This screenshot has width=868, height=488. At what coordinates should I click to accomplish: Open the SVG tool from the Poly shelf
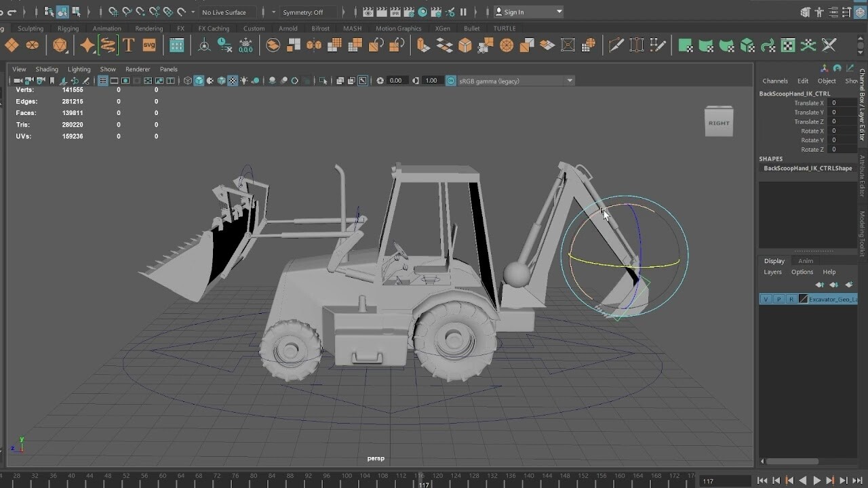[x=149, y=45]
